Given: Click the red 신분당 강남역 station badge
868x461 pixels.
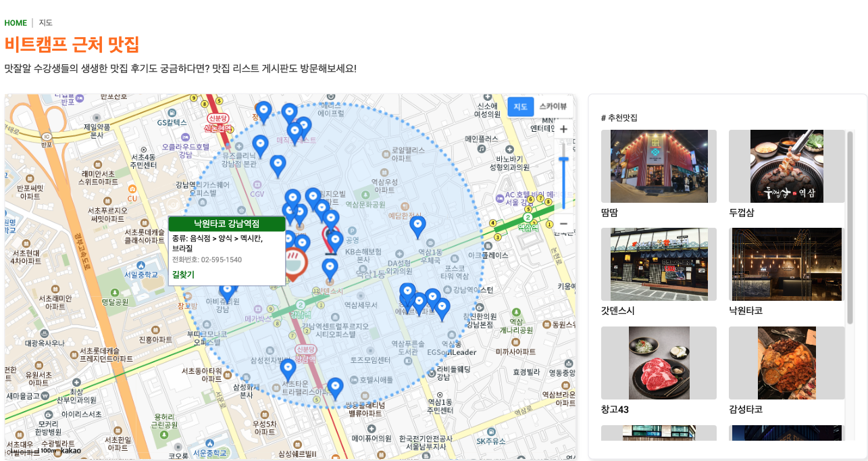Looking at the screenshot, I should pyautogui.click(x=305, y=349).
